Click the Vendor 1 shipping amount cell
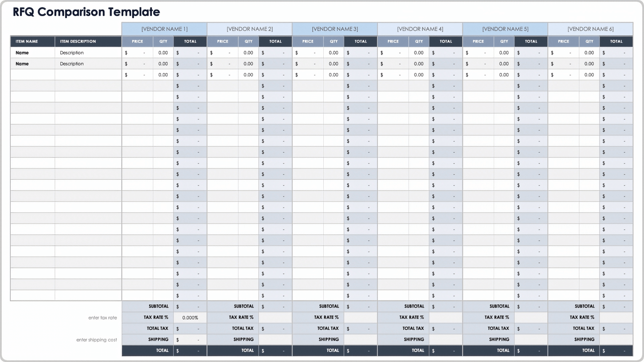The height and width of the screenshot is (362, 644). pyautogui.click(x=190, y=340)
